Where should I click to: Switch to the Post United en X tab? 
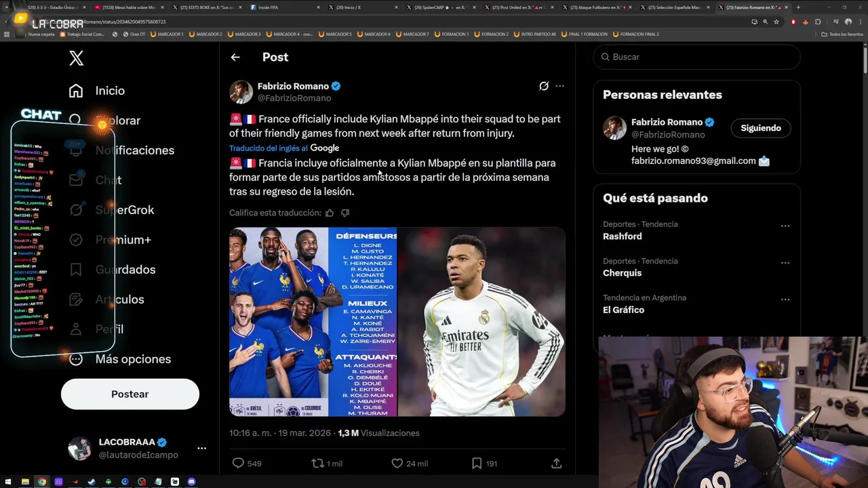tap(520, 7)
